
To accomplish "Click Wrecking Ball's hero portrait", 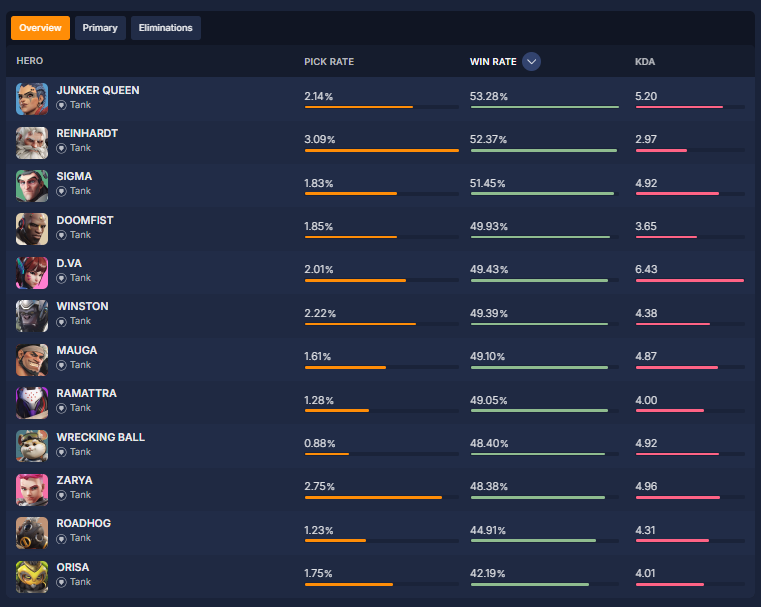I will [x=32, y=445].
